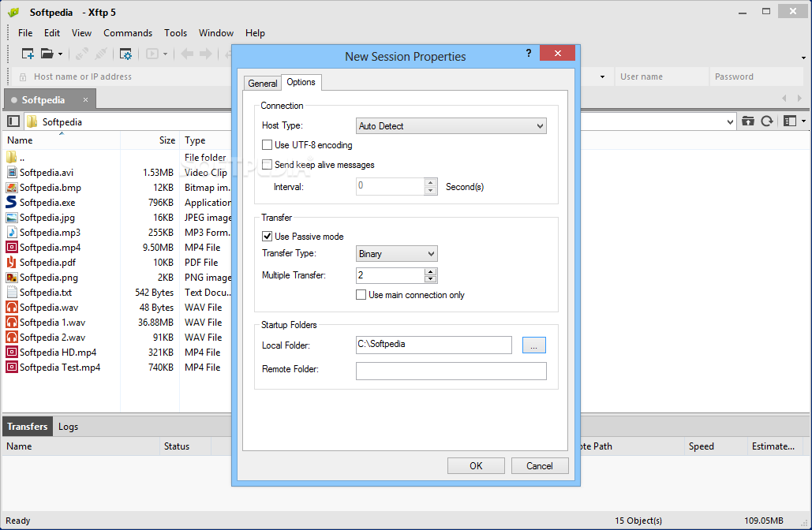Expand the Open Session dropdown arrow
812x530 pixels.
click(60, 54)
